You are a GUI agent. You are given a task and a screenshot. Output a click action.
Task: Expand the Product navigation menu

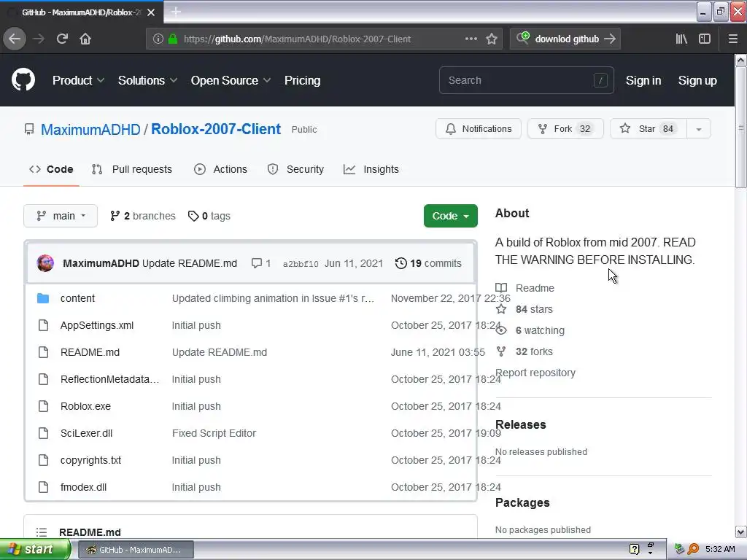point(78,80)
